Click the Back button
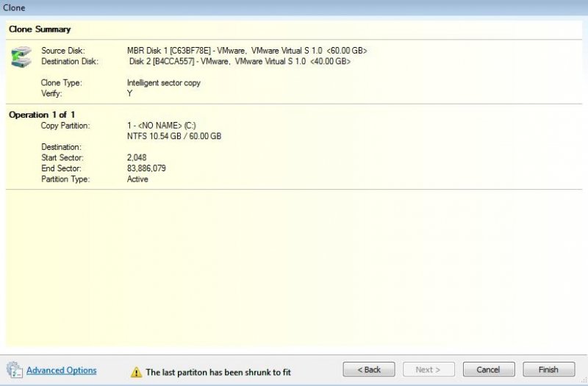Image resolution: width=588 pixels, height=386 pixels. tap(369, 370)
